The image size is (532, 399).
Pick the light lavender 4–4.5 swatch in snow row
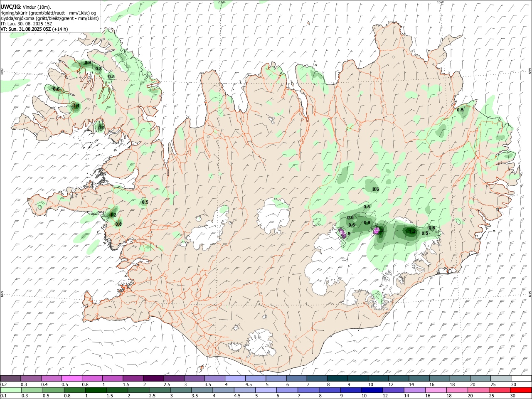[235, 378]
